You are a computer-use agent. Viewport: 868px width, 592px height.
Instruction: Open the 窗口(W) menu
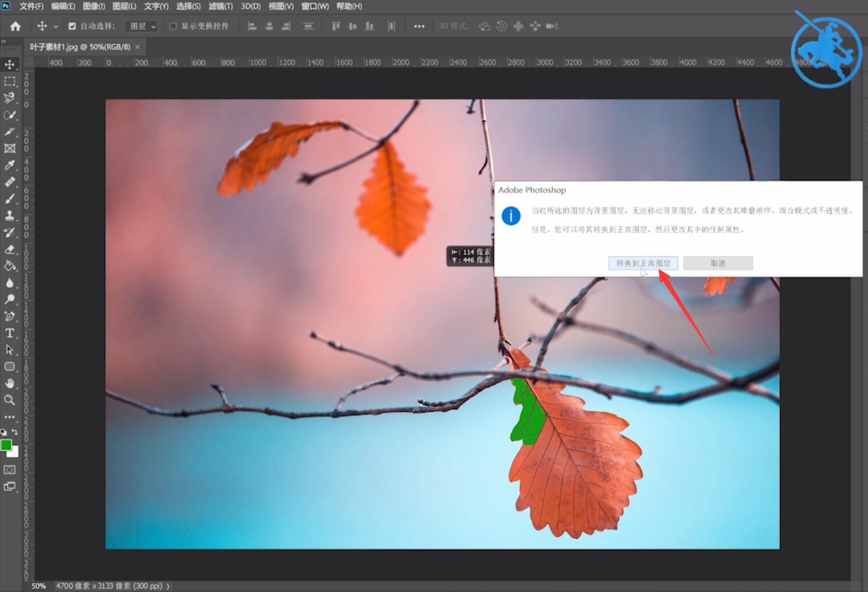315,6
